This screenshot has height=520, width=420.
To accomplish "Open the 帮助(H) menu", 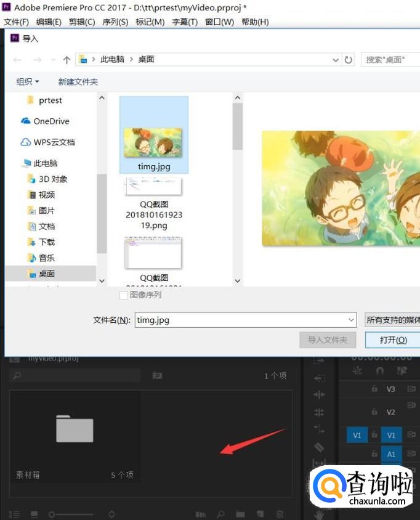I will [255, 22].
